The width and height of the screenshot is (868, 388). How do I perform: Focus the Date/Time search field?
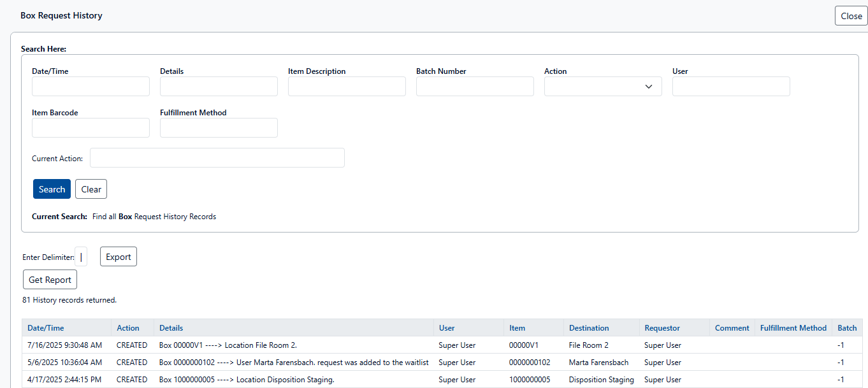click(90, 87)
